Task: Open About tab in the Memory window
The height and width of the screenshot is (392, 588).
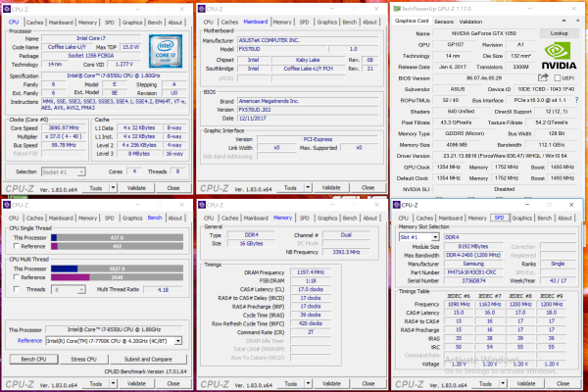Action: click(369, 218)
